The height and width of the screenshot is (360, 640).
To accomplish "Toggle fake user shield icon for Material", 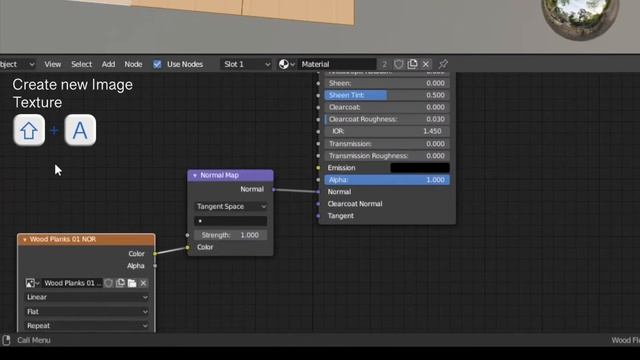I will (398, 64).
